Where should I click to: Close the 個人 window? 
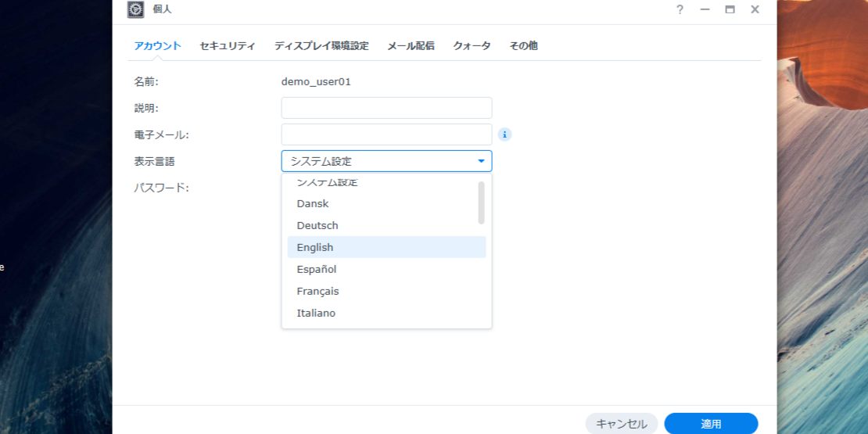755,9
